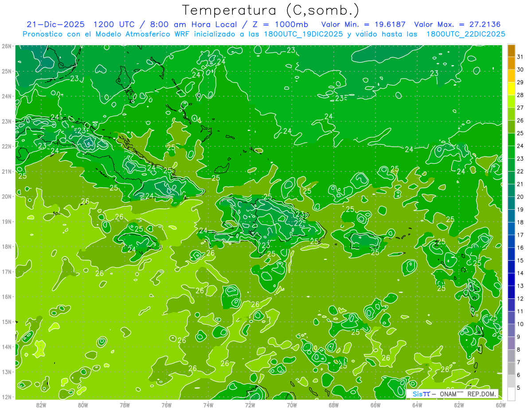This screenshot has height=411, width=532.
Task: Click the 22N latitude axis label
Action: tap(6, 146)
